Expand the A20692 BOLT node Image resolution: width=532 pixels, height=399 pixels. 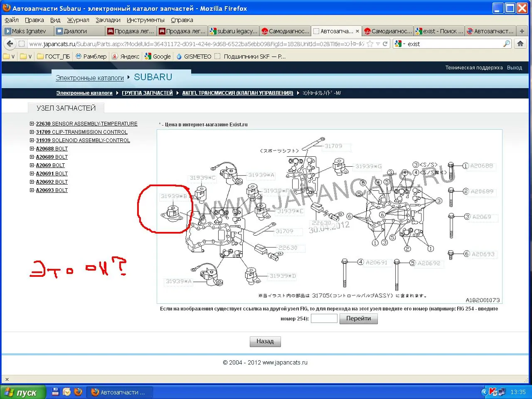click(32, 182)
